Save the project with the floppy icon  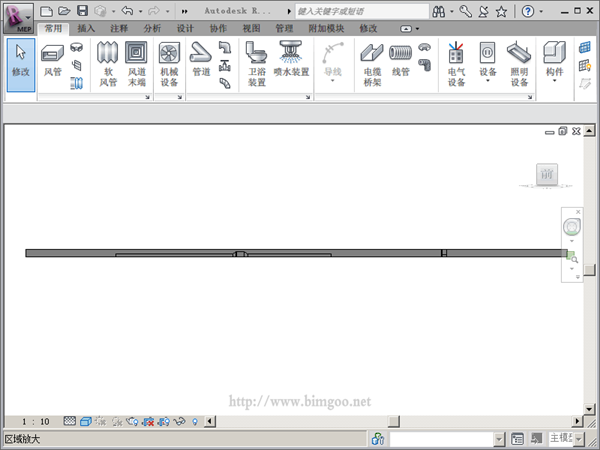click(x=82, y=11)
